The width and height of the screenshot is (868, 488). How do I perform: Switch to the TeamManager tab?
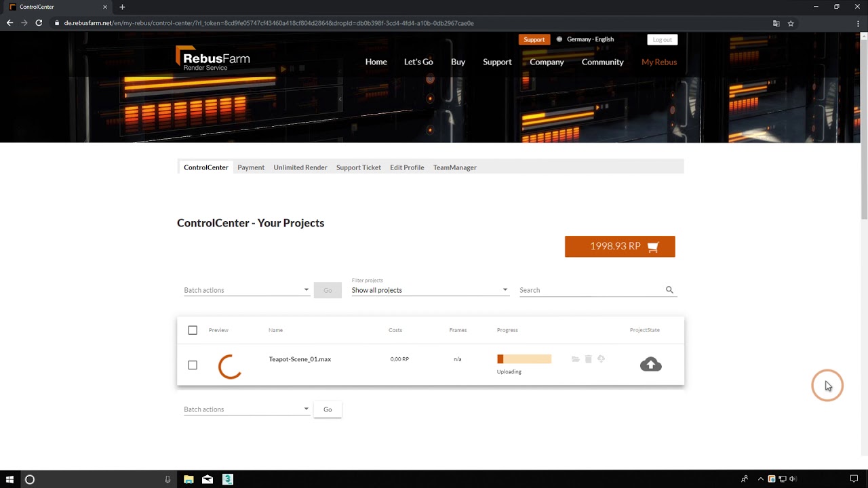pyautogui.click(x=455, y=167)
